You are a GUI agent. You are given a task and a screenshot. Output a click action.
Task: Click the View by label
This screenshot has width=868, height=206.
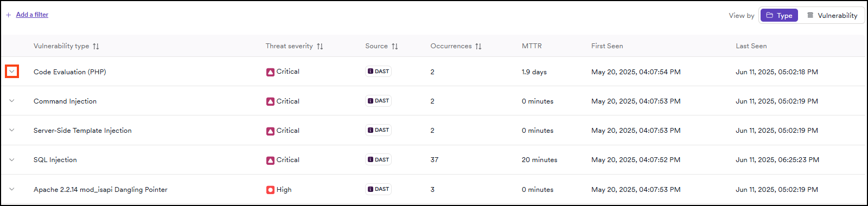tap(742, 16)
